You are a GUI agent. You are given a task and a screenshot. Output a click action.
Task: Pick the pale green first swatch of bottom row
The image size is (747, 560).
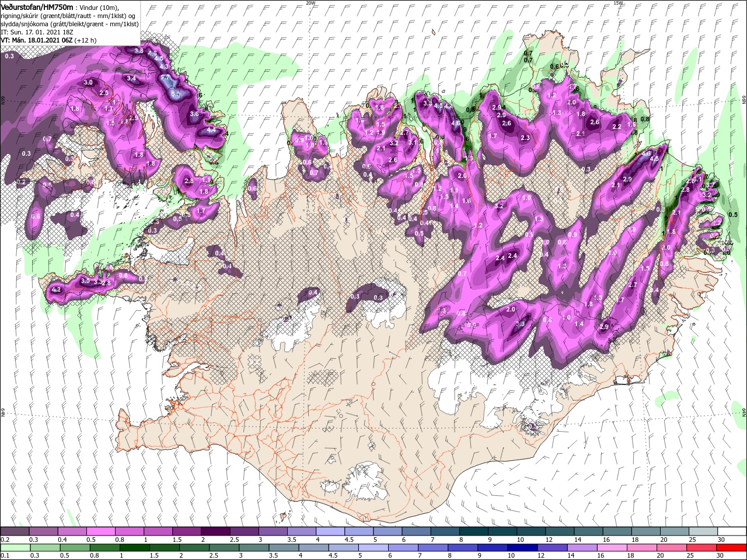click(15, 548)
